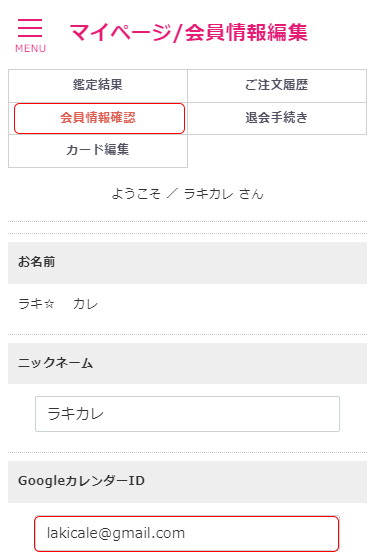Viewport: 374px width, 559px height.
Task: Open the hamburger menu icon
Action: pyautogui.click(x=30, y=28)
